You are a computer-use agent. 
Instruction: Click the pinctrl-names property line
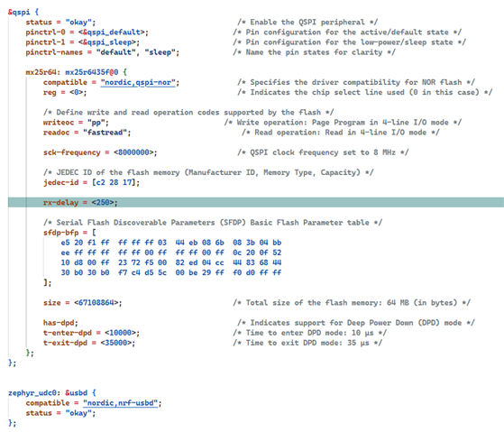103,52
